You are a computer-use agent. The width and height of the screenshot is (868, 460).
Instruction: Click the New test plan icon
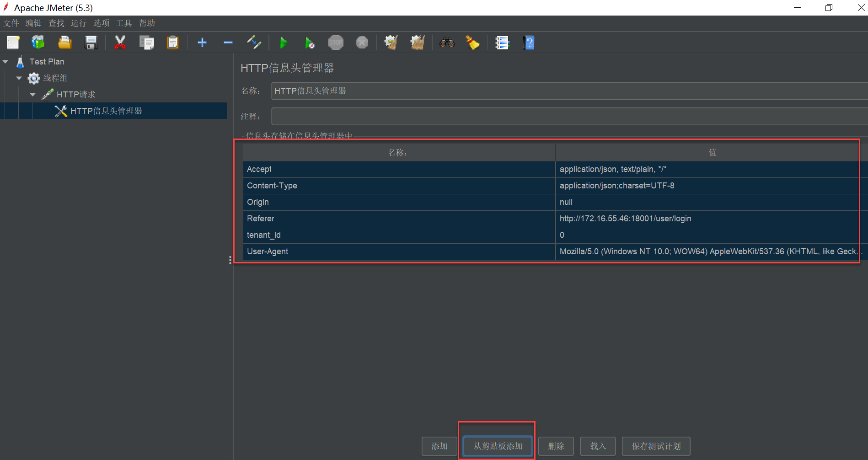click(x=13, y=43)
